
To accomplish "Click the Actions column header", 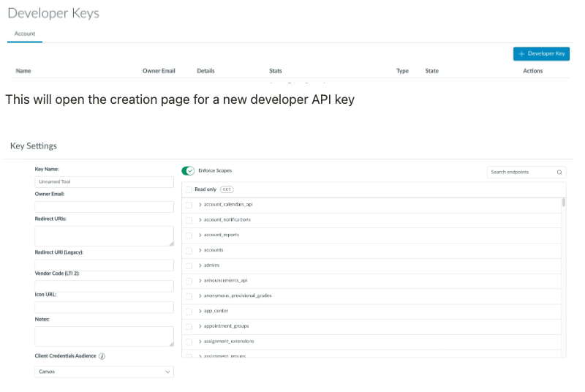I will [x=533, y=71].
